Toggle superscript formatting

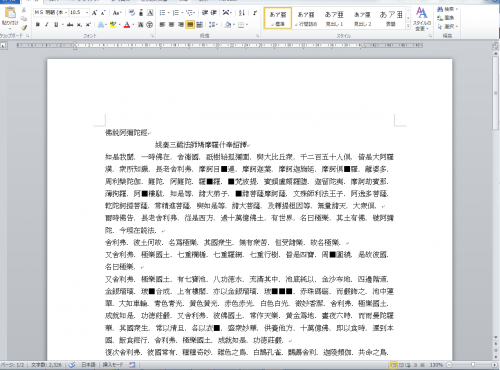(x=88, y=24)
